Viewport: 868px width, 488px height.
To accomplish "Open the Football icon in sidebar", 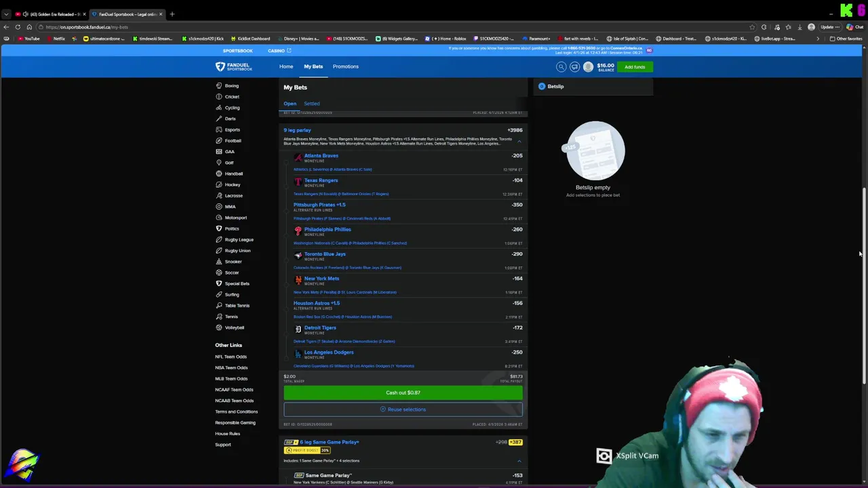I will click(218, 140).
